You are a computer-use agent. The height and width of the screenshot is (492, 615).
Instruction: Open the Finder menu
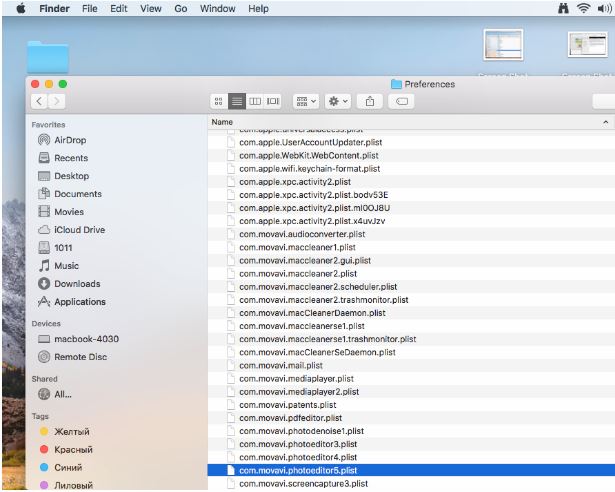pos(54,9)
